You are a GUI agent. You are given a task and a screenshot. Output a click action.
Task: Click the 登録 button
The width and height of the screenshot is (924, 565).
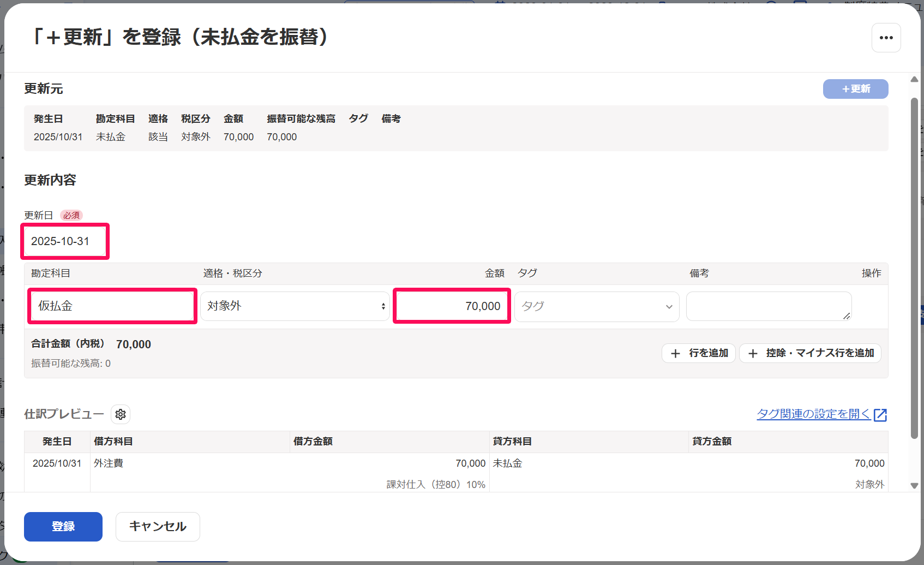pyautogui.click(x=63, y=527)
